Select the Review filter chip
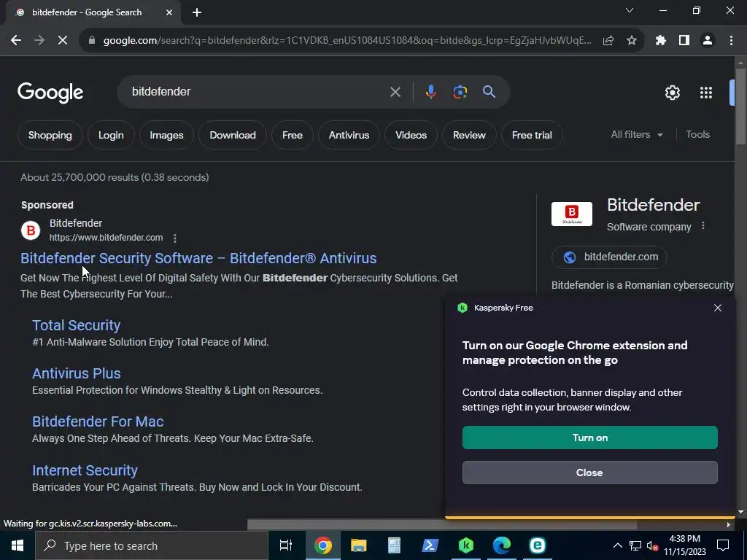The width and height of the screenshot is (747, 560). coord(469,135)
